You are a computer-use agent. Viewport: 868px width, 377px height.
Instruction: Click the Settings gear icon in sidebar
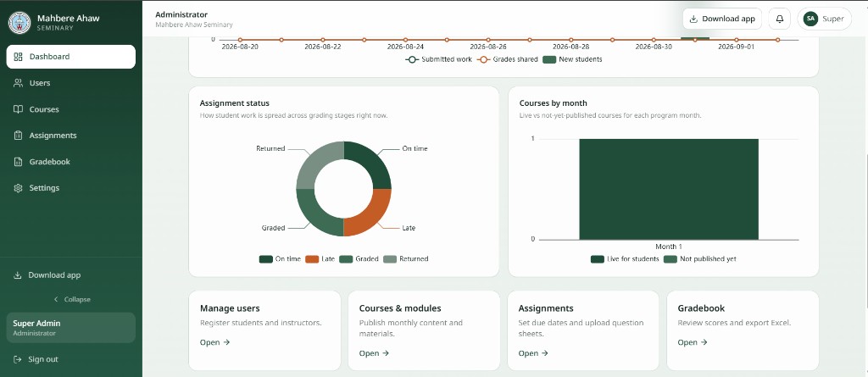pyautogui.click(x=19, y=188)
